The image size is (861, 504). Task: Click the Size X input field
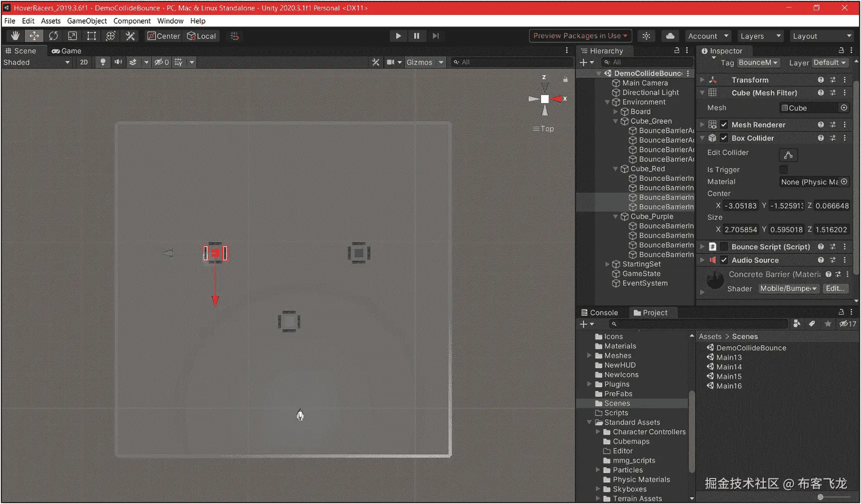[x=741, y=230]
